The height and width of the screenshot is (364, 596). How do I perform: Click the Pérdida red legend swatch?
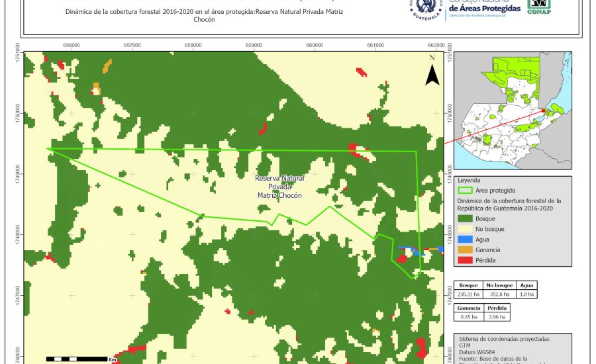click(466, 260)
